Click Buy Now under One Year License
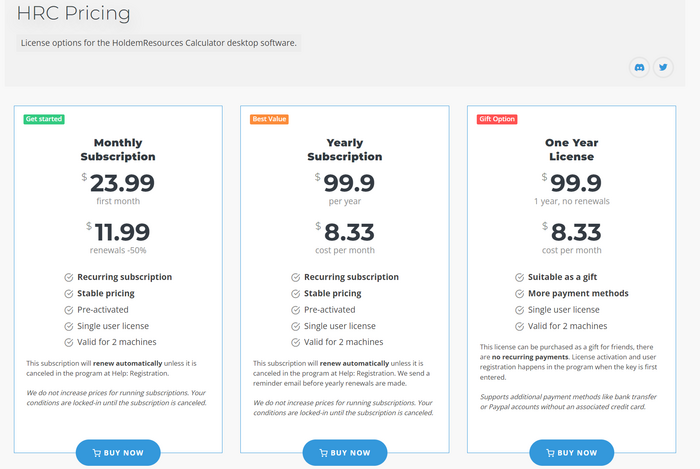The image size is (700, 469). pyautogui.click(x=571, y=452)
